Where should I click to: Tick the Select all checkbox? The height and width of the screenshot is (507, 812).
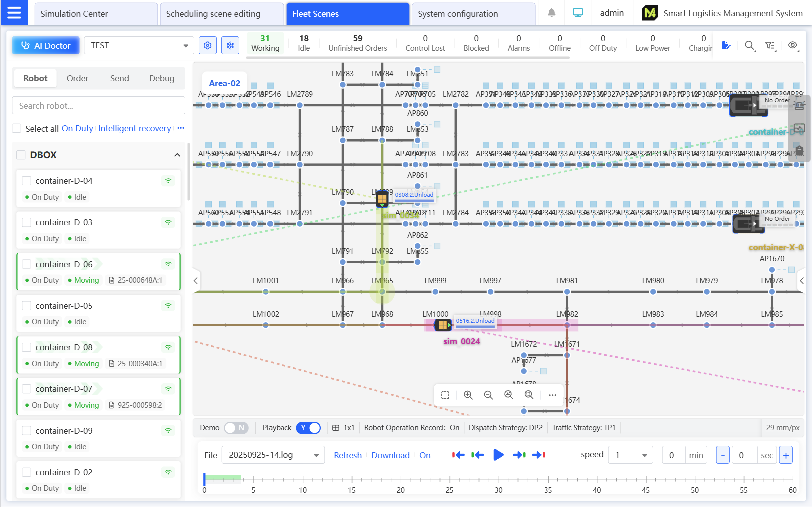[17, 128]
